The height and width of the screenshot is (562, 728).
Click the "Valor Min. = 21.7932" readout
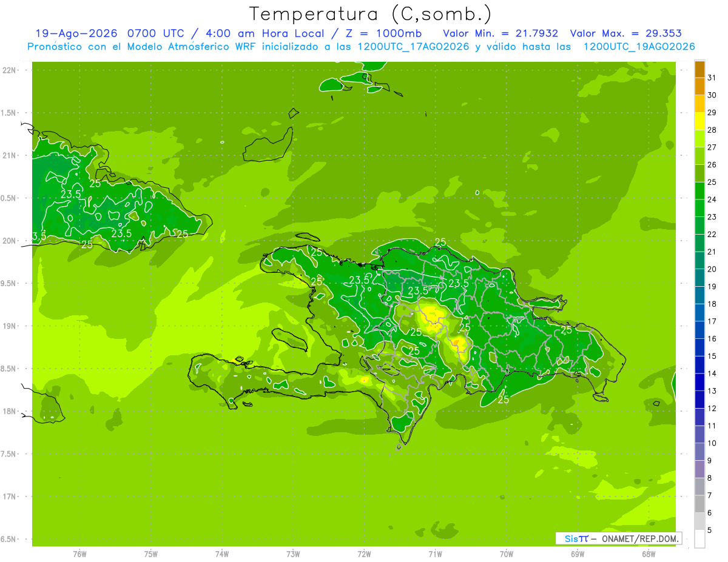[500, 33]
